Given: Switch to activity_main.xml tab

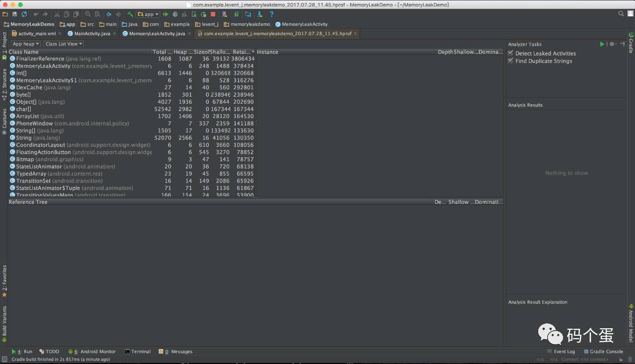Looking at the screenshot, I should click(37, 33).
